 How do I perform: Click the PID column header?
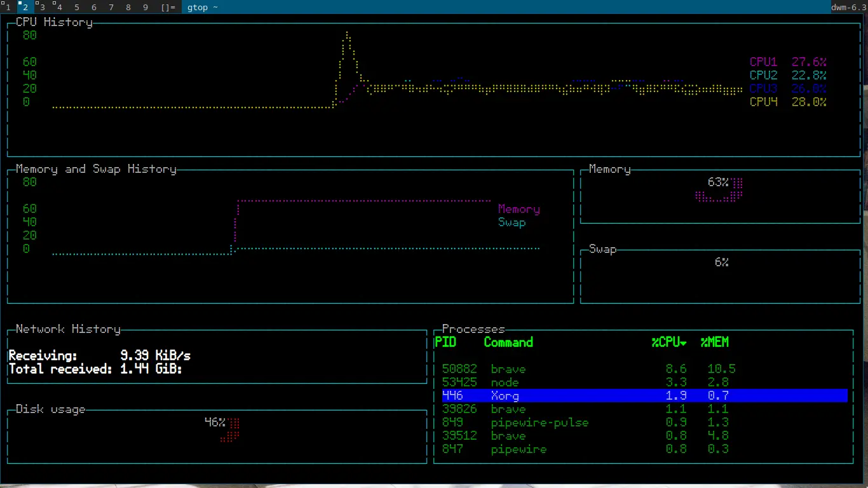[445, 342]
